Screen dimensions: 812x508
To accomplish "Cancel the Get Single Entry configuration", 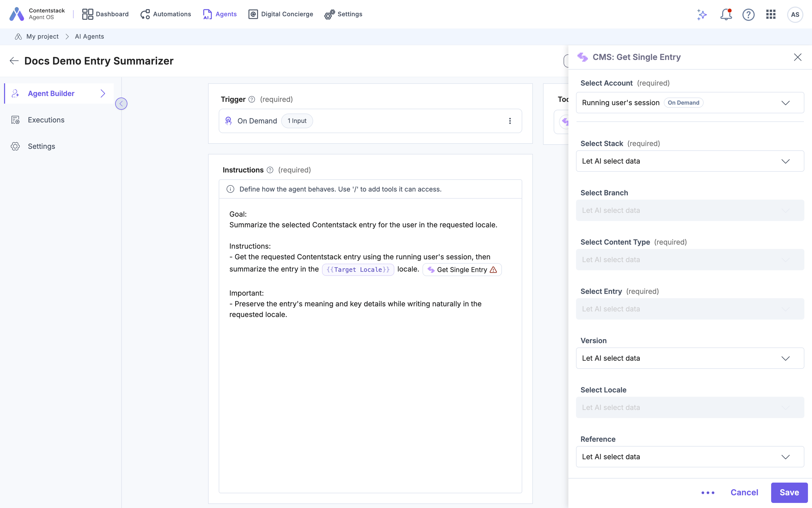I will click(744, 493).
